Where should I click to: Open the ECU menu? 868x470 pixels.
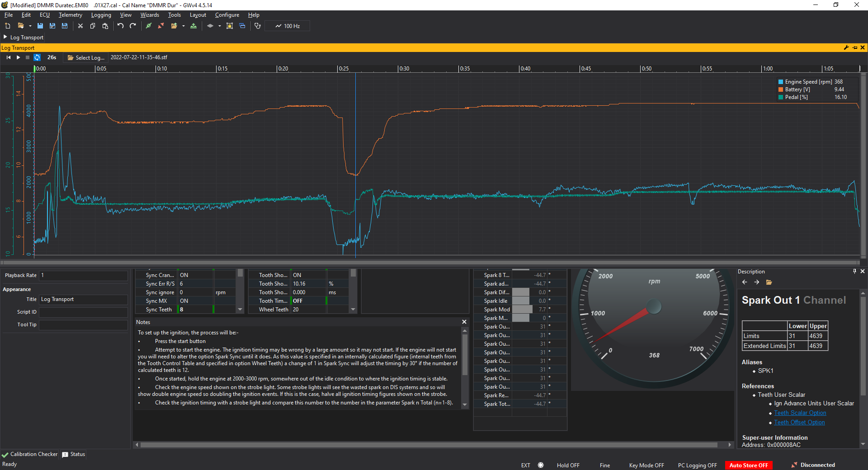point(45,15)
